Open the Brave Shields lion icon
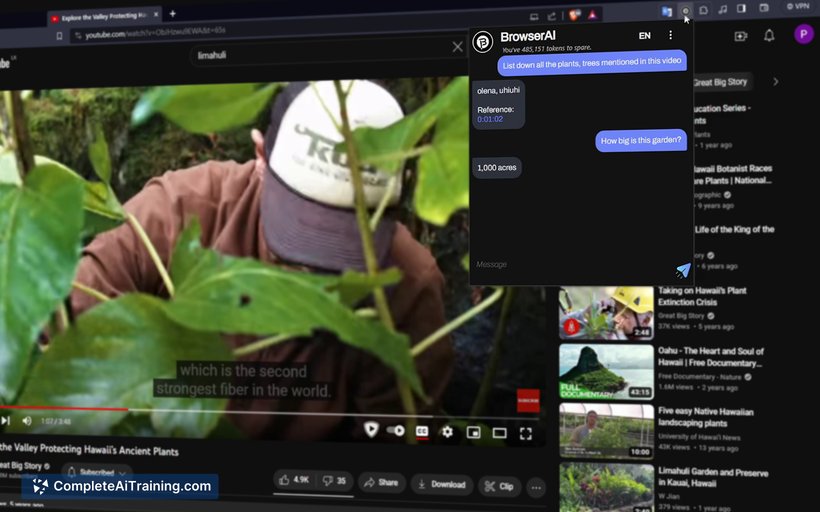The image size is (820, 512). [x=574, y=15]
